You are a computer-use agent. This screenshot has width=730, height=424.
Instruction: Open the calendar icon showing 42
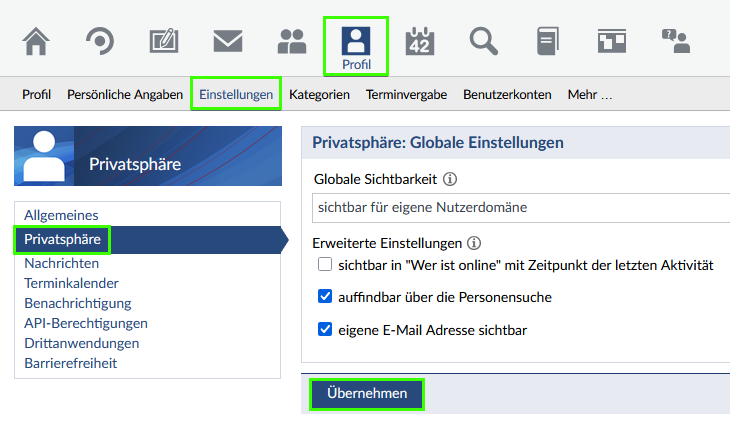(420, 41)
